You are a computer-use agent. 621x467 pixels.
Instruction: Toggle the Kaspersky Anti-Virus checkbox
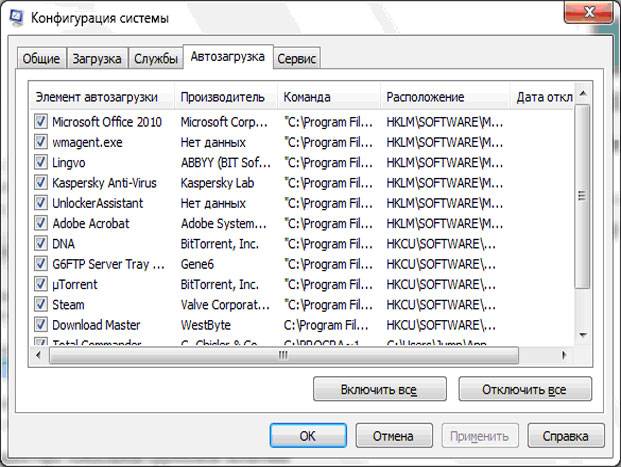pyautogui.click(x=41, y=183)
